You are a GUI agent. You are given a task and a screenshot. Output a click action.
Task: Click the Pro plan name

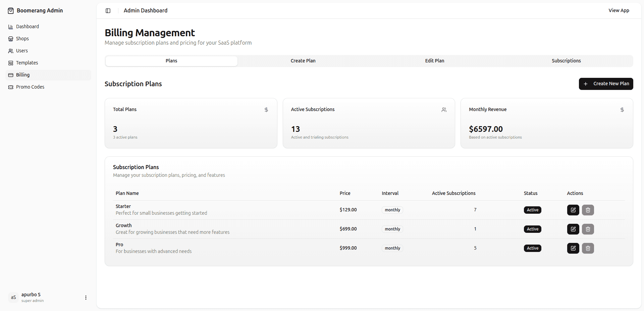tap(119, 245)
